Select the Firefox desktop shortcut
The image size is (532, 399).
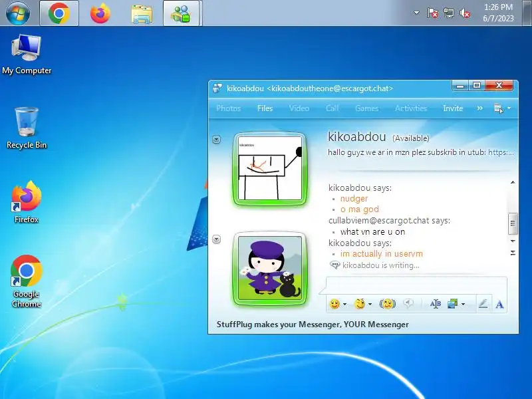(x=27, y=202)
